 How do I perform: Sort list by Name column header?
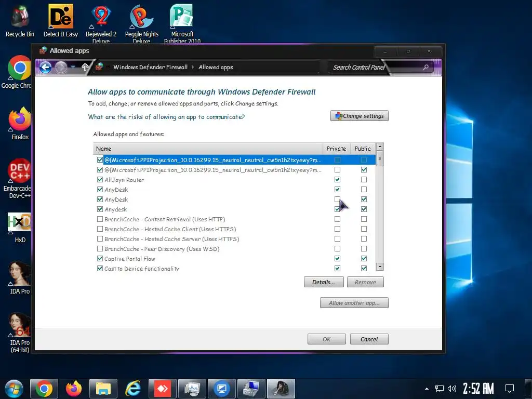coord(207,149)
